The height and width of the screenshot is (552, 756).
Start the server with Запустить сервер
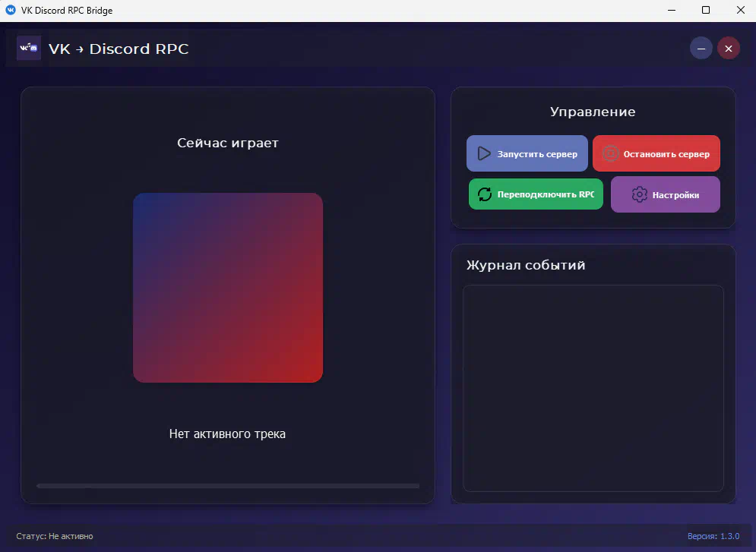[527, 153]
